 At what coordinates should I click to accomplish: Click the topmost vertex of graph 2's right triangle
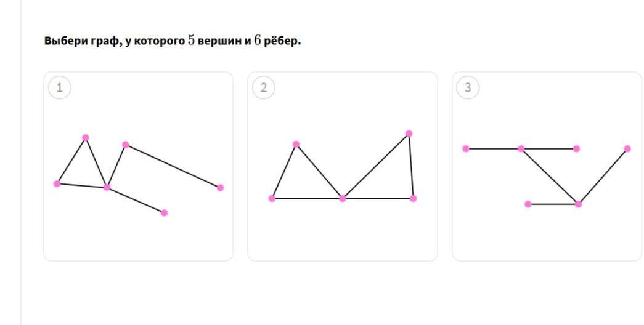[x=409, y=134]
